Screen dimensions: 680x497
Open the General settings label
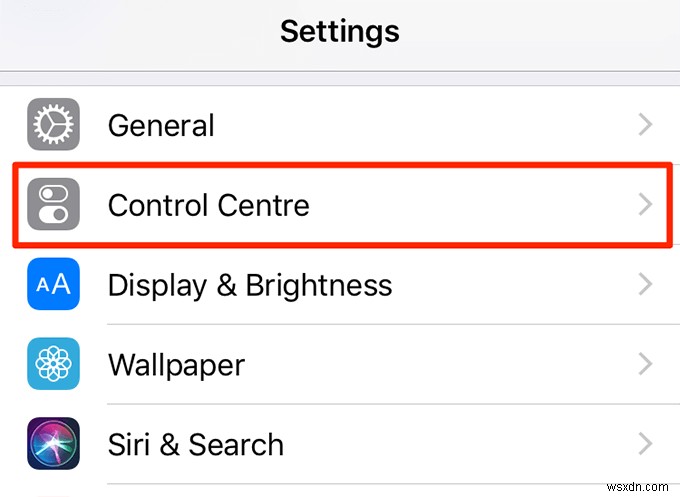point(161,125)
